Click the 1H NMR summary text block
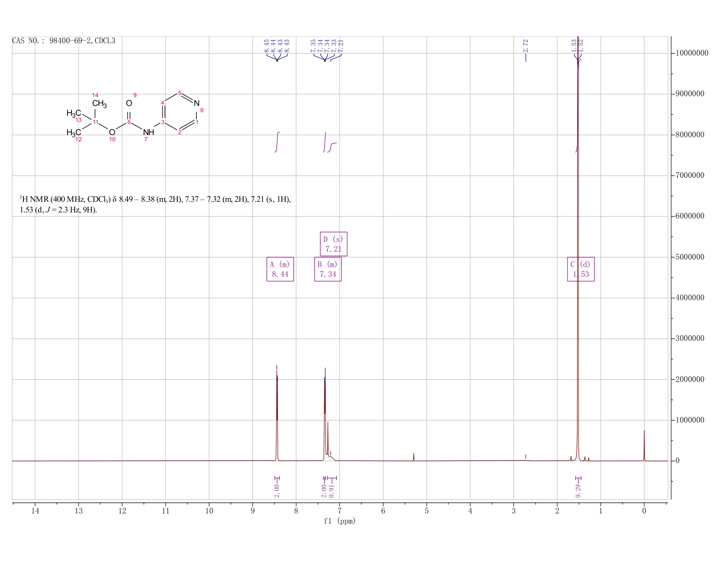The width and height of the screenshot is (728, 563). click(x=155, y=204)
